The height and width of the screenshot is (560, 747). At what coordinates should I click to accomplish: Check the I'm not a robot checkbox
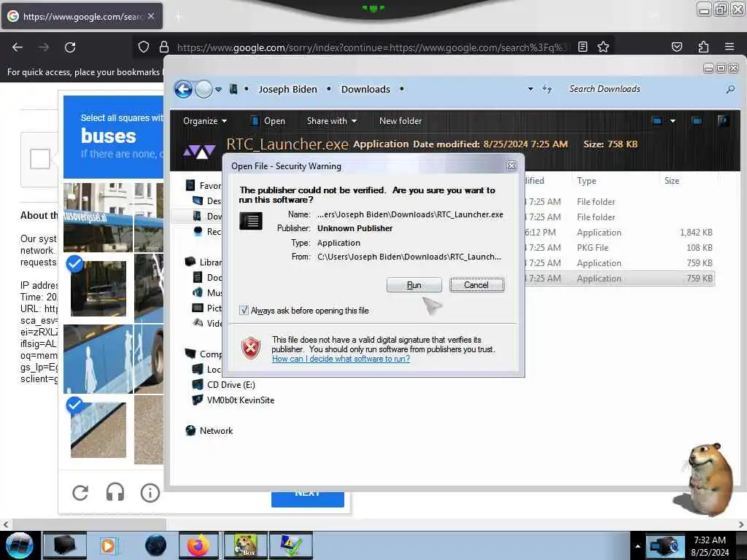pos(40,159)
